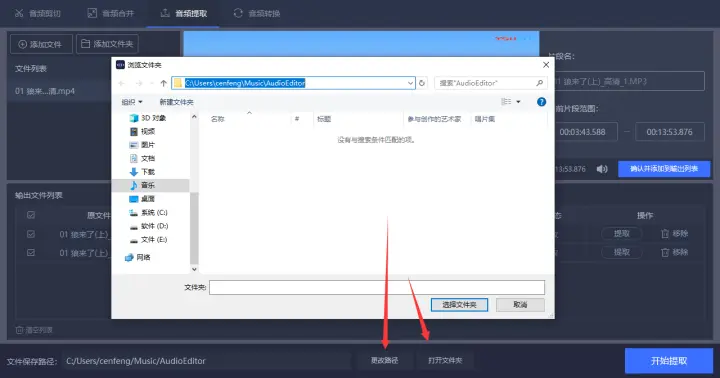The width and height of the screenshot is (720, 378).
Task: Click the back arrow in folder dialog
Action: tap(122, 83)
